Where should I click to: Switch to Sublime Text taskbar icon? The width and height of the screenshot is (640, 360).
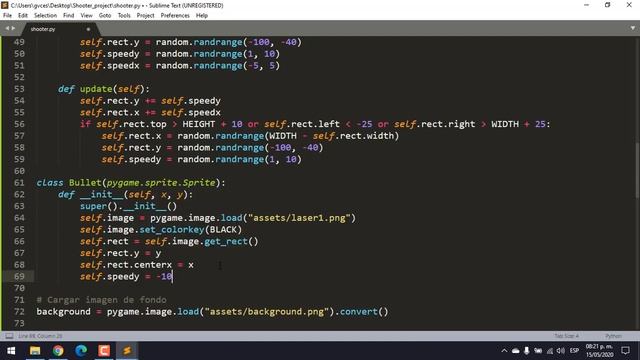tap(127, 351)
